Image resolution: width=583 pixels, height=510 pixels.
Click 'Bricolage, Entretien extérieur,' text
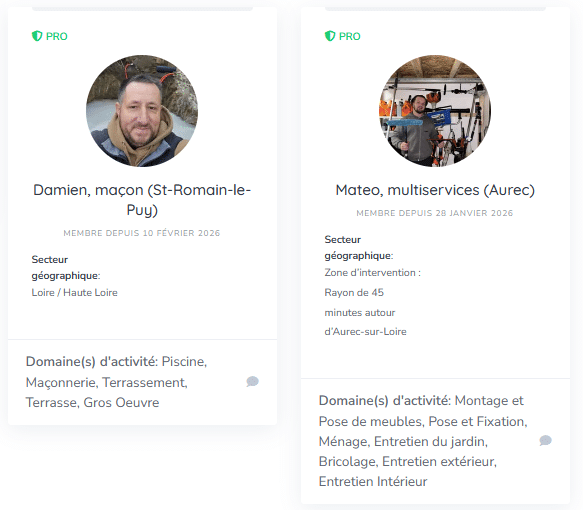pyautogui.click(x=408, y=462)
